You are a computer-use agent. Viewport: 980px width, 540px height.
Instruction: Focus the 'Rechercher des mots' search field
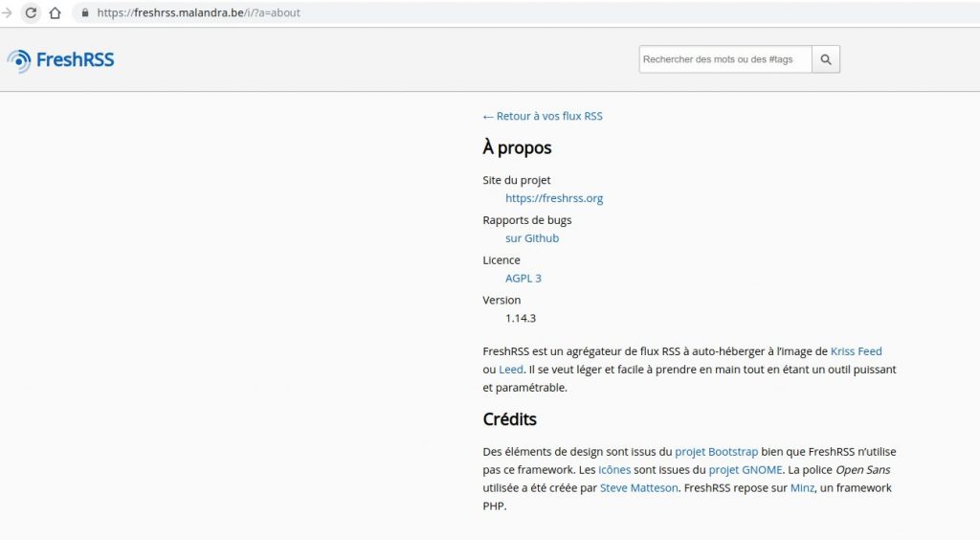(x=725, y=59)
